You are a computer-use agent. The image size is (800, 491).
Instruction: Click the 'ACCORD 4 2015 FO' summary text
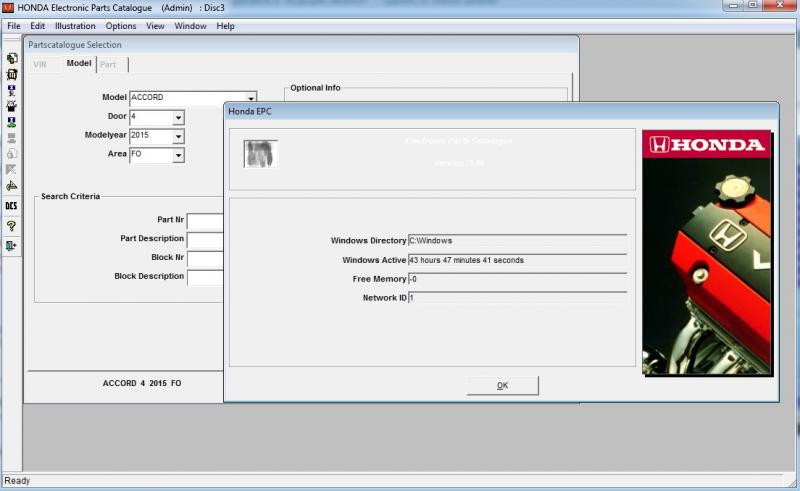pyautogui.click(x=142, y=383)
